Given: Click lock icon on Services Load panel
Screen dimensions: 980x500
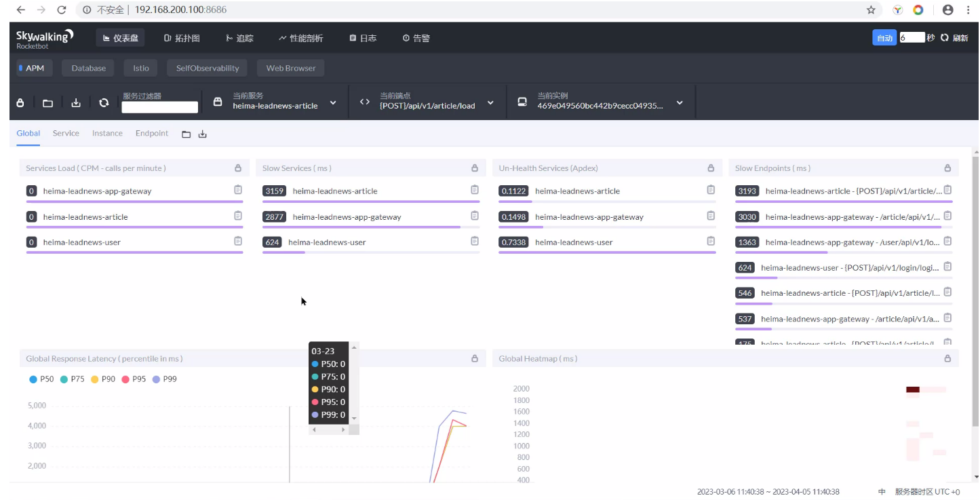Looking at the screenshot, I should tap(238, 168).
